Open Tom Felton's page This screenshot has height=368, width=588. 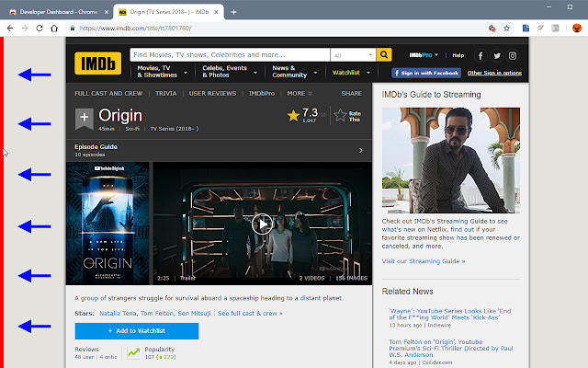click(x=157, y=313)
